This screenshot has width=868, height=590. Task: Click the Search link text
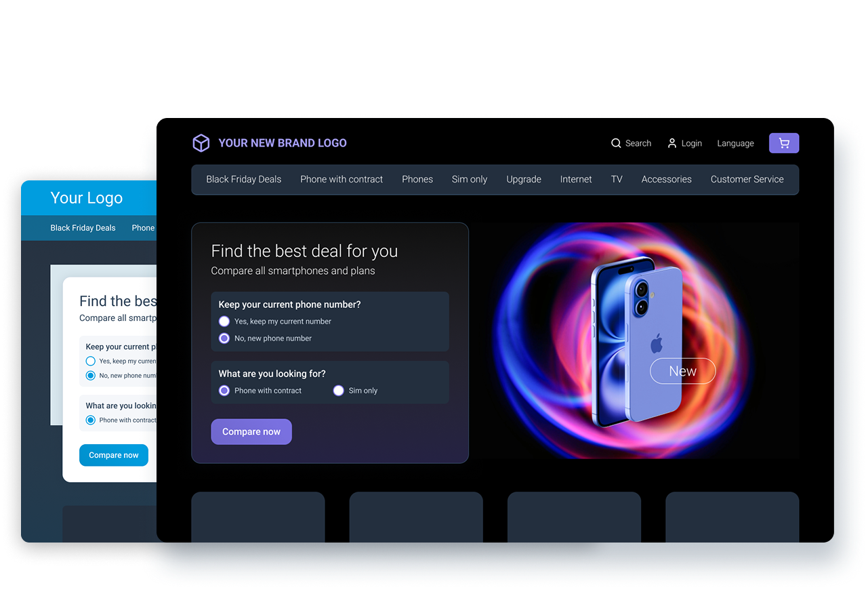tap(638, 143)
